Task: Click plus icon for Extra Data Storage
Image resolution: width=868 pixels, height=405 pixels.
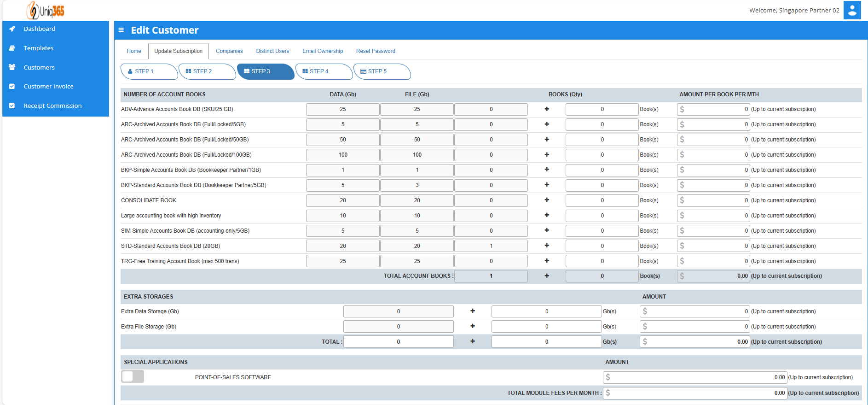Action: [473, 311]
